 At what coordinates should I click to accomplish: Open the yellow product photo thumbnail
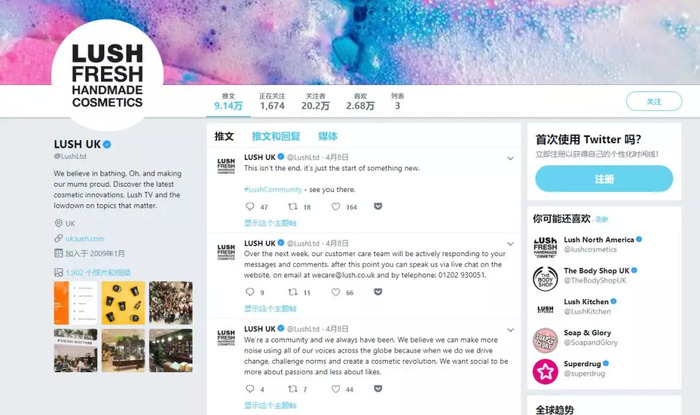123,303
